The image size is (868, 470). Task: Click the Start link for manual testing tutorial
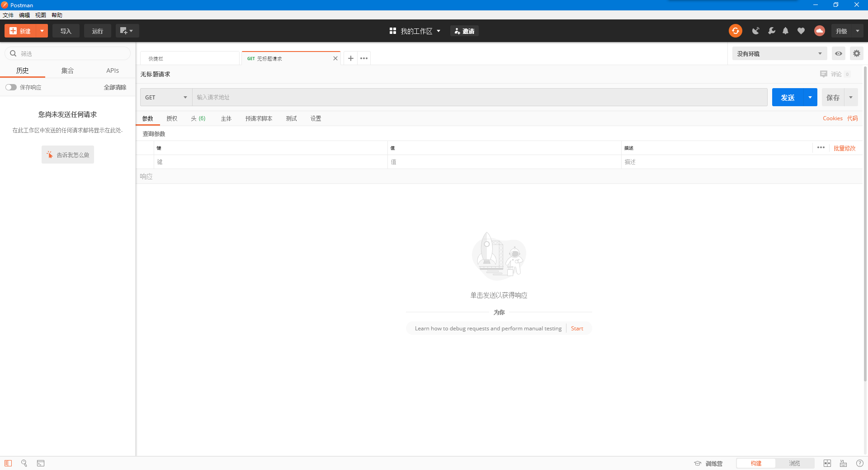coord(577,328)
